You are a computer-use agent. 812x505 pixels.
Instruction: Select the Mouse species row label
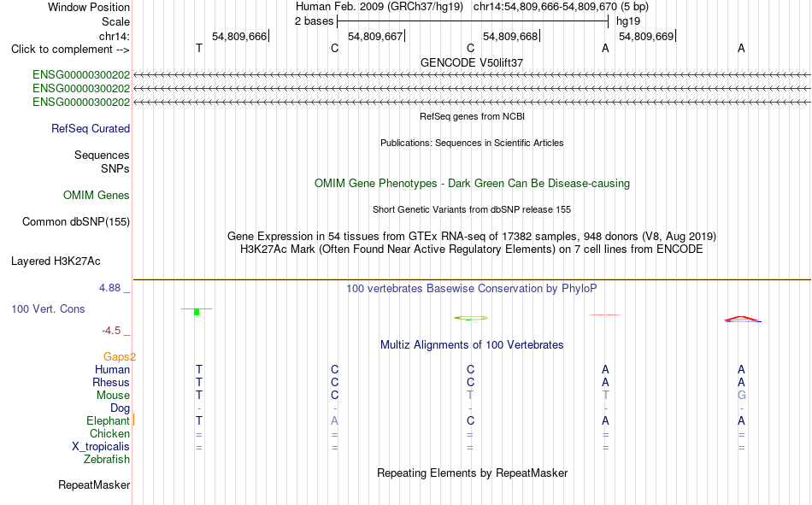(113, 396)
